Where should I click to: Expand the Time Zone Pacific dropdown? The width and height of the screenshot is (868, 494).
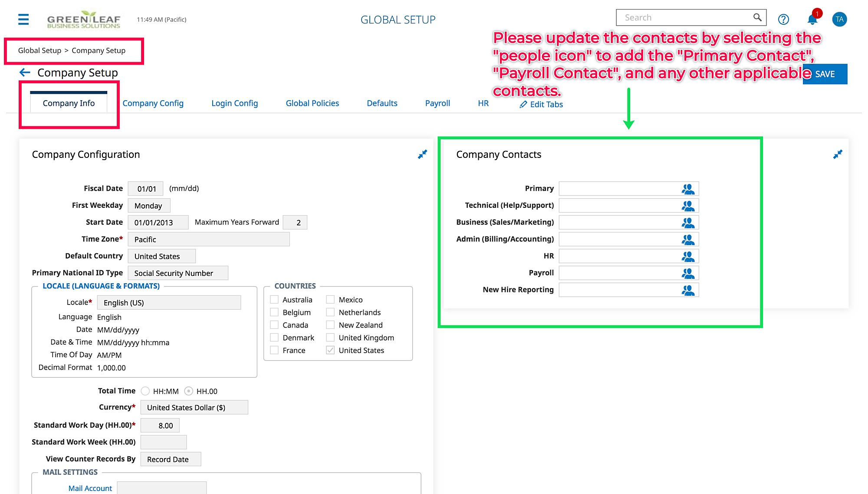(208, 239)
